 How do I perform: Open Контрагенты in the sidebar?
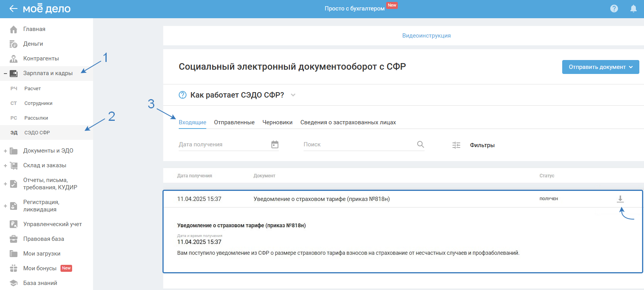click(41, 58)
